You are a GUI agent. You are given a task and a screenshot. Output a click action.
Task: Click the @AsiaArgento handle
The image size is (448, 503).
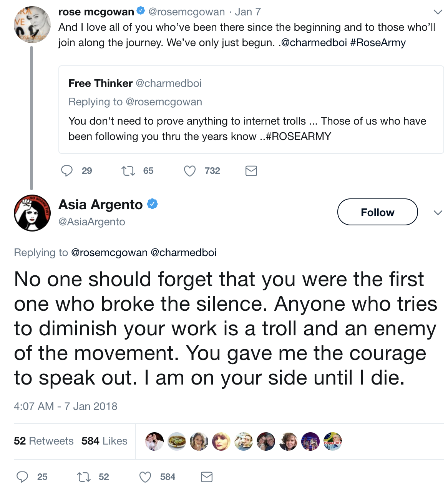click(x=92, y=222)
